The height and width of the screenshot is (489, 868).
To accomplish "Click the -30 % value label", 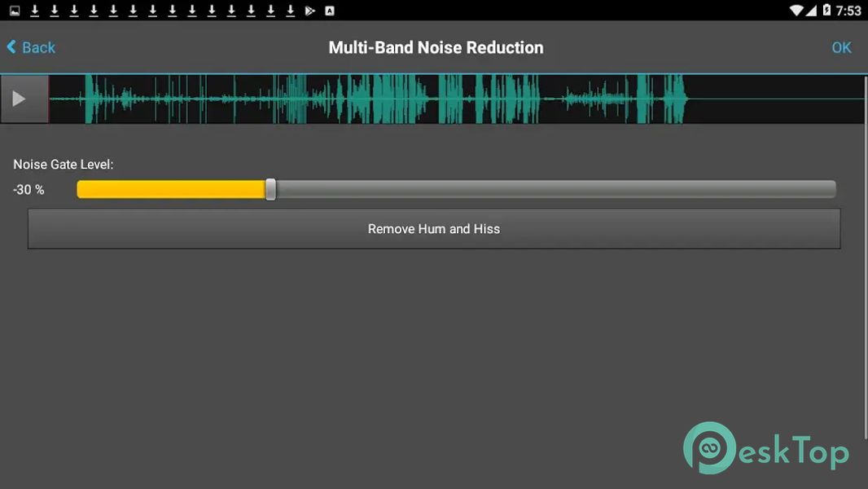I will pyautogui.click(x=28, y=189).
